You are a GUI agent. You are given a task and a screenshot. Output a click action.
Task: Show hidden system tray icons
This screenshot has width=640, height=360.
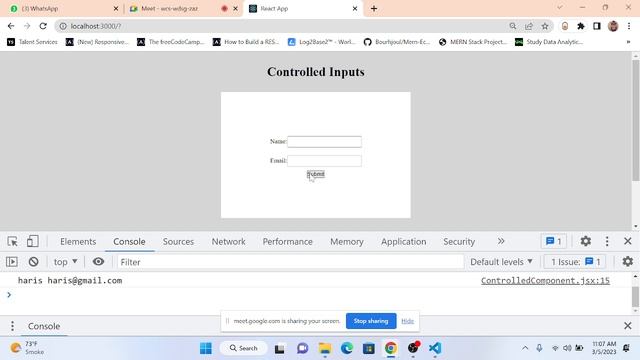pyautogui.click(x=525, y=348)
